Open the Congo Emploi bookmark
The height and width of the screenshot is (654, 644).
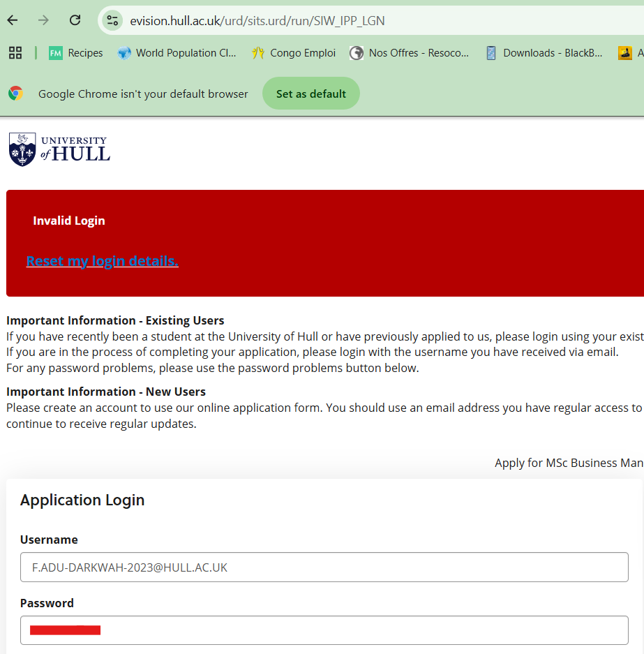click(x=294, y=53)
